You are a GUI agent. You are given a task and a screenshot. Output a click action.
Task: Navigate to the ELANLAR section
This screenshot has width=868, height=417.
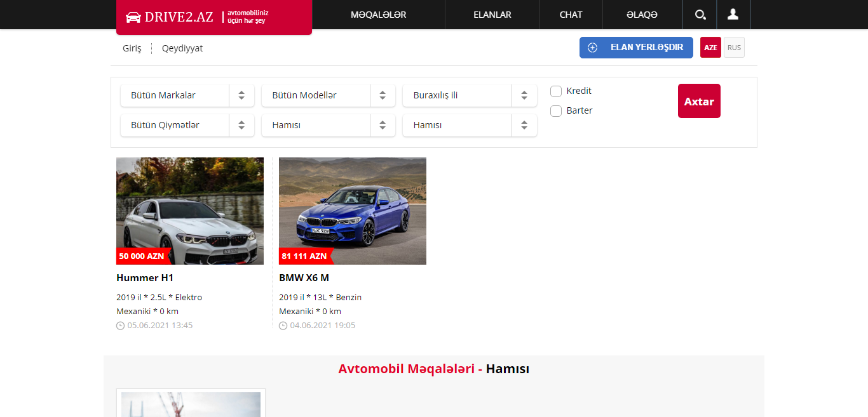click(492, 14)
